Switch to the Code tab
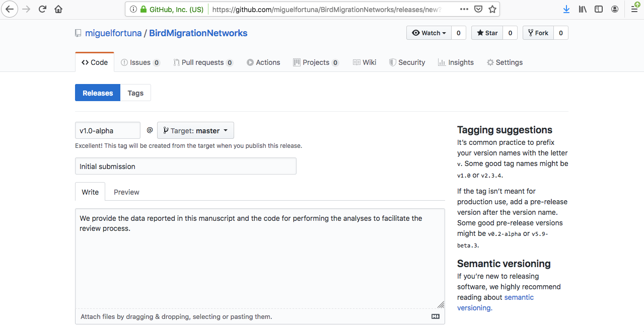 [95, 62]
